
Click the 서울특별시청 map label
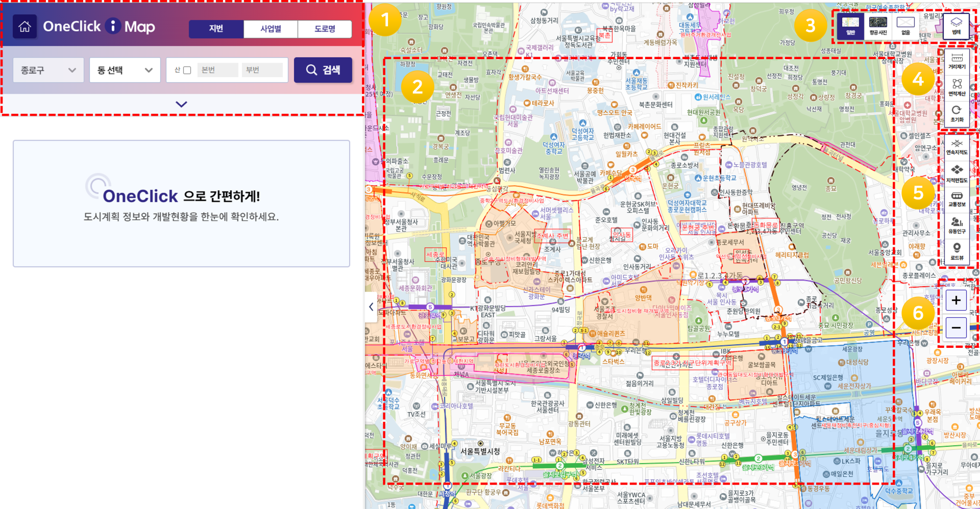480,451
